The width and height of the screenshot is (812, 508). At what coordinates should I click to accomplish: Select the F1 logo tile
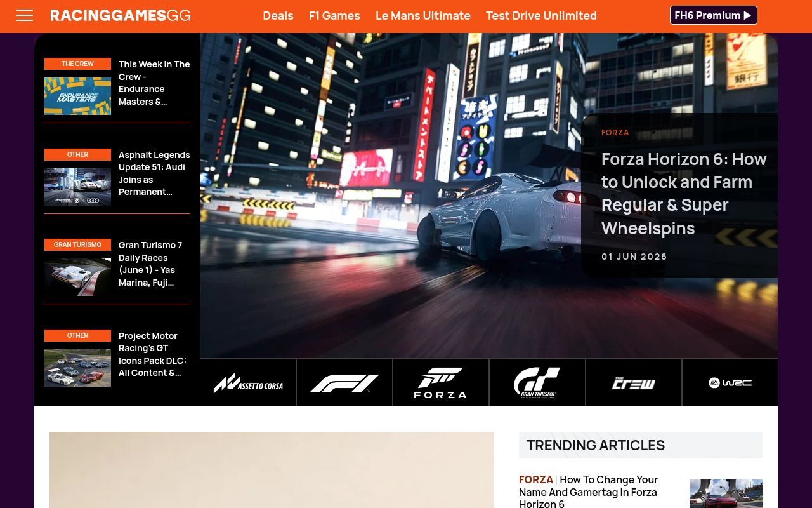pyautogui.click(x=344, y=383)
